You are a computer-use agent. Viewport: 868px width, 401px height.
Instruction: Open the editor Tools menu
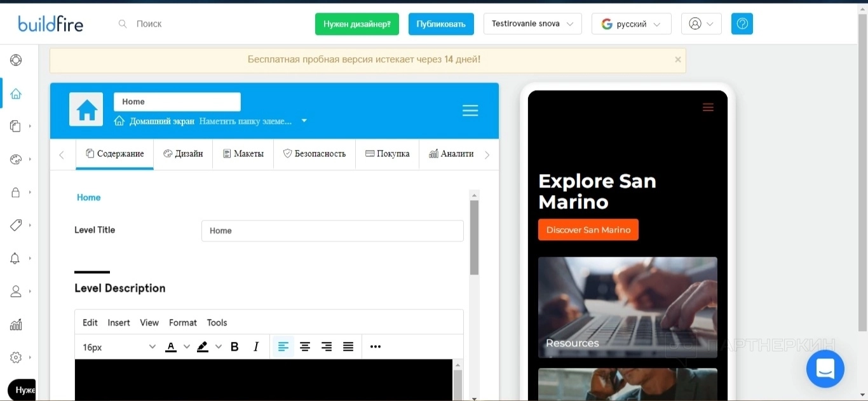click(217, 323)
